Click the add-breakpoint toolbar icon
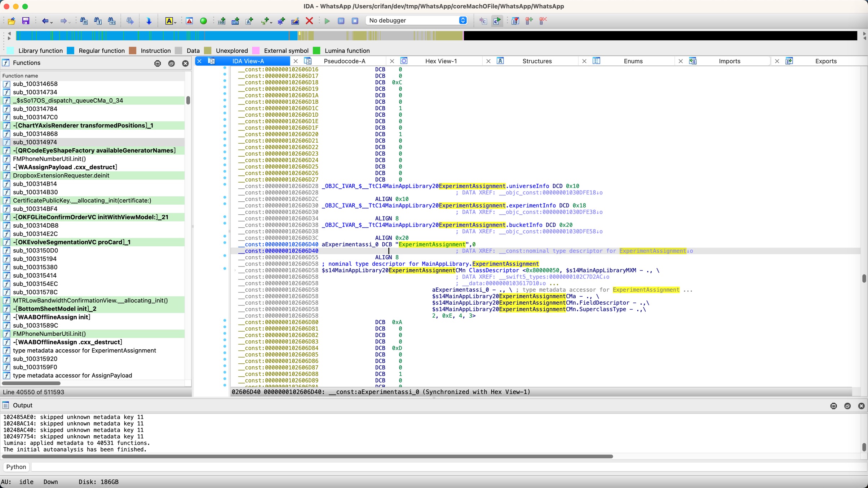This screenshot has height=488, width=868. (529, 21)
